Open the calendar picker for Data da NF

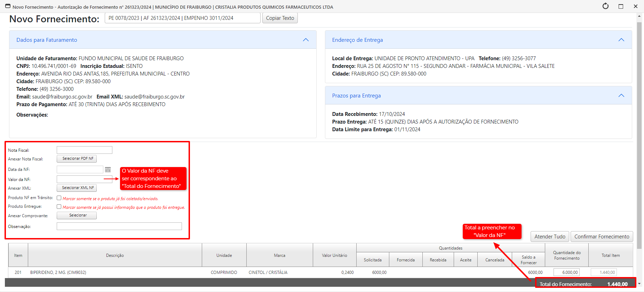click(x=108, y=169)
